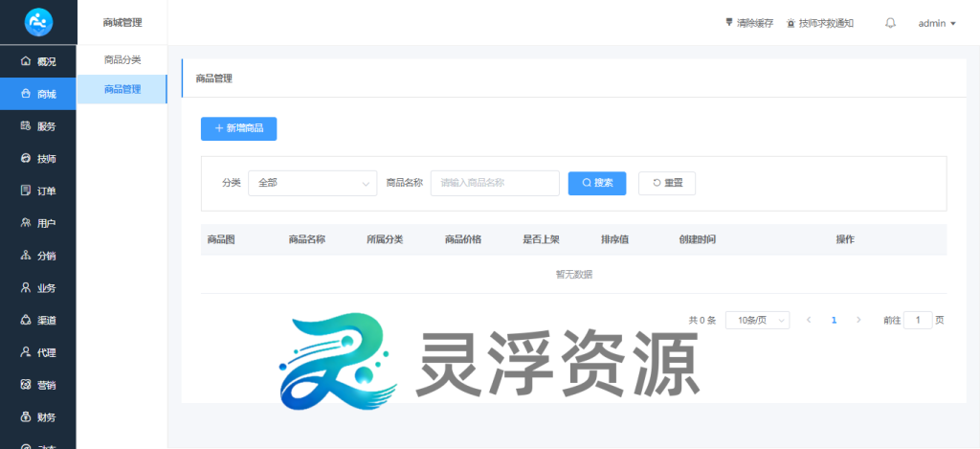Open 概况 overview home icon
This screenshot has height=449, width=980.
[x=26, y=61]
